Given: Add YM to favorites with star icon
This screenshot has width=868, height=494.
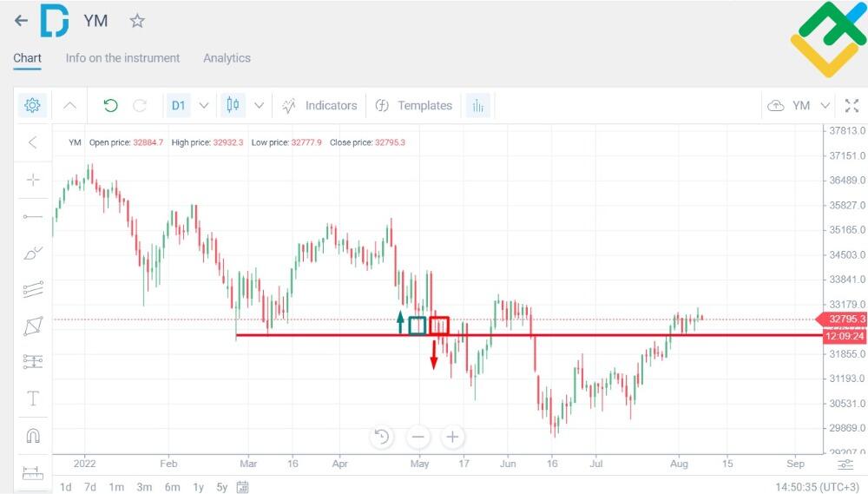Looking at the screenshot, I should tap(137, 21).
